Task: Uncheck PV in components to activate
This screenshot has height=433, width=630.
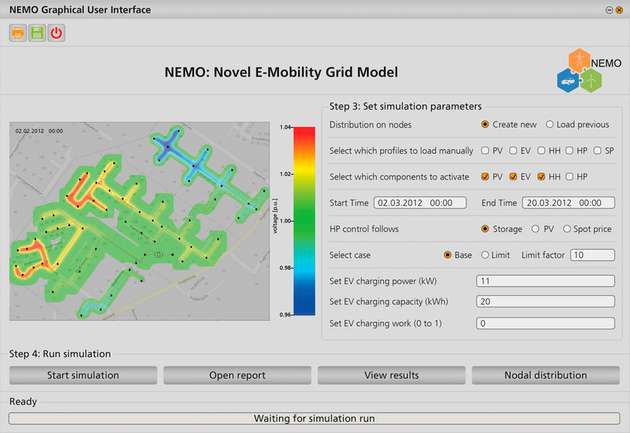Action: [x=485, y=177]
